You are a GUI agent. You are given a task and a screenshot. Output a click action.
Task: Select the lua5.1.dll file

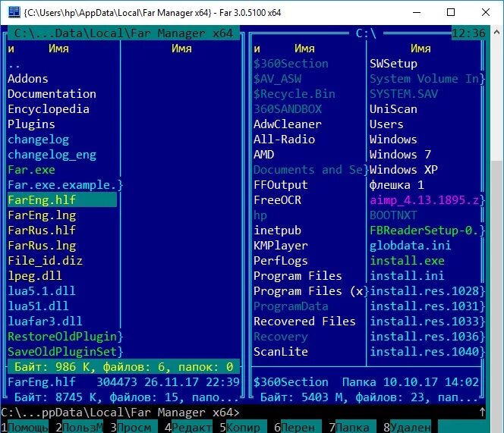click(x=42, y=291)
